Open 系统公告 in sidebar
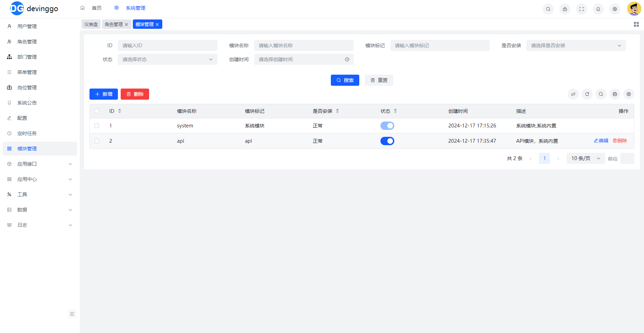The width and height of the screenshot is (644, 333). (40, 103)
